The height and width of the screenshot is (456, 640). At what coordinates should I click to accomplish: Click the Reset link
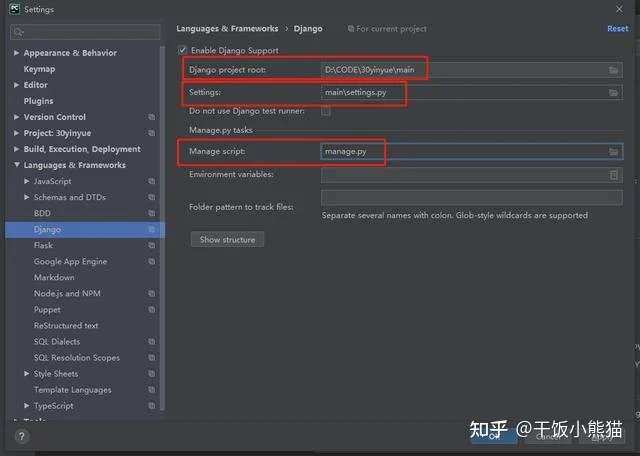click(618, 29)
